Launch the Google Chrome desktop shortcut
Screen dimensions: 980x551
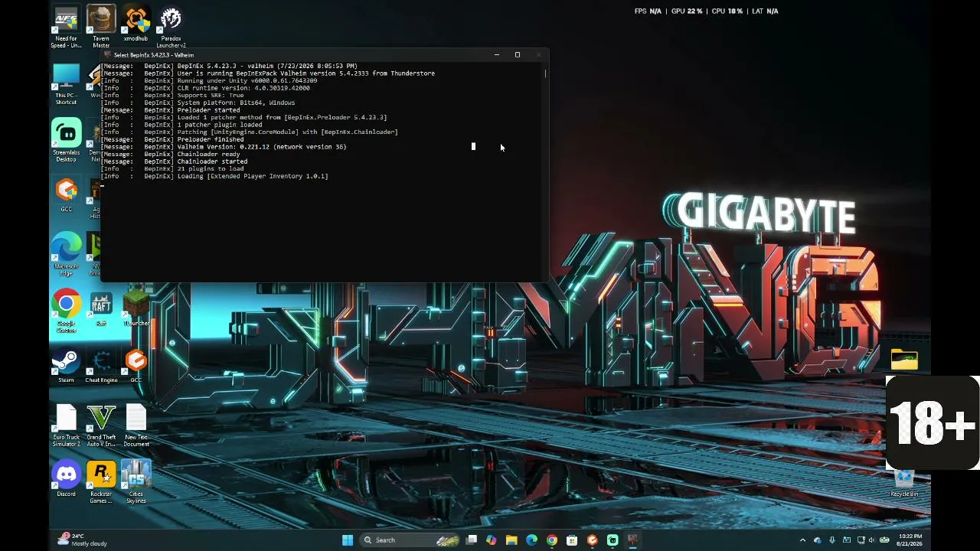(x=66, y=311)
